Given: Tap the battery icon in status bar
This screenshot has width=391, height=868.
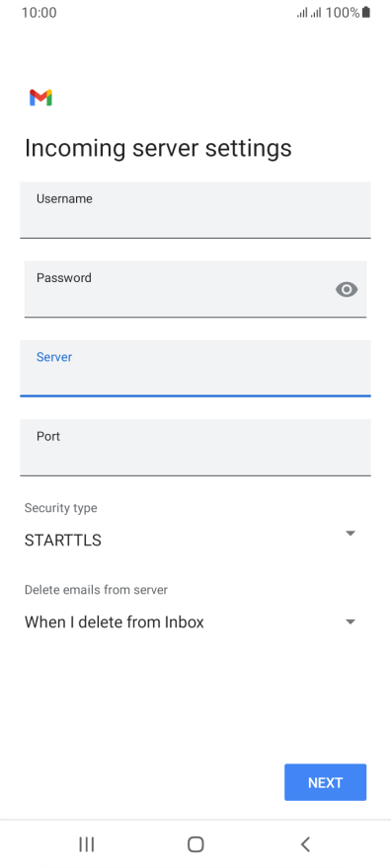Looking at the screenshot, I should (x=366, y=12).
